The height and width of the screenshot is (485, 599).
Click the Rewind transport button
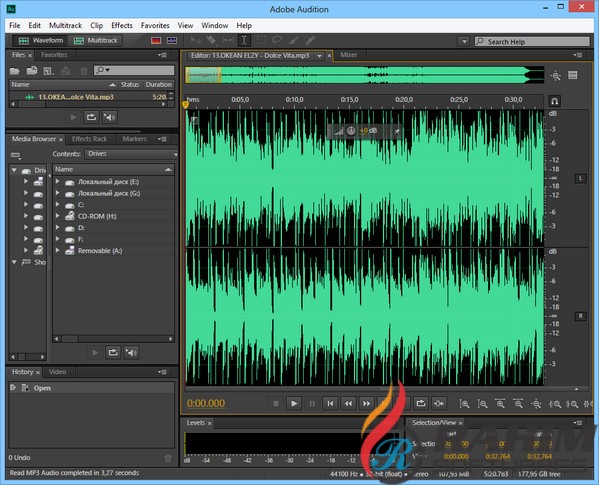point(348,403)
